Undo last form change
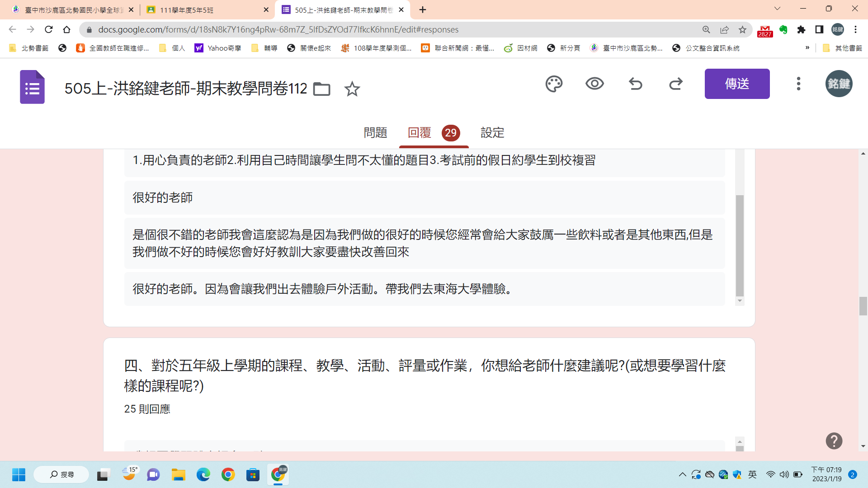 pos(635,84)
